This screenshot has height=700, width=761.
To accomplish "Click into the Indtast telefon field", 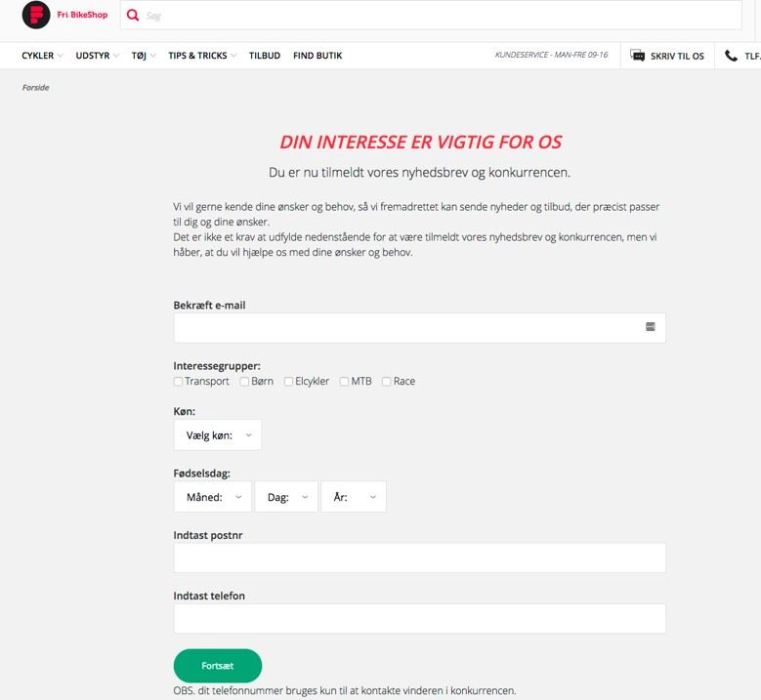I will click(x=420, y=619).
